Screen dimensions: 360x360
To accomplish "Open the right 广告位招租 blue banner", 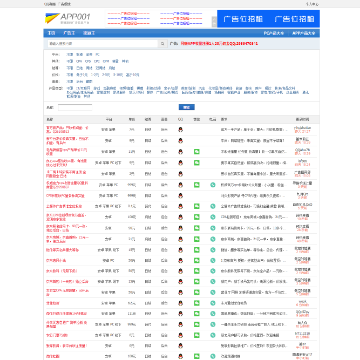I will tap(294, 19).
